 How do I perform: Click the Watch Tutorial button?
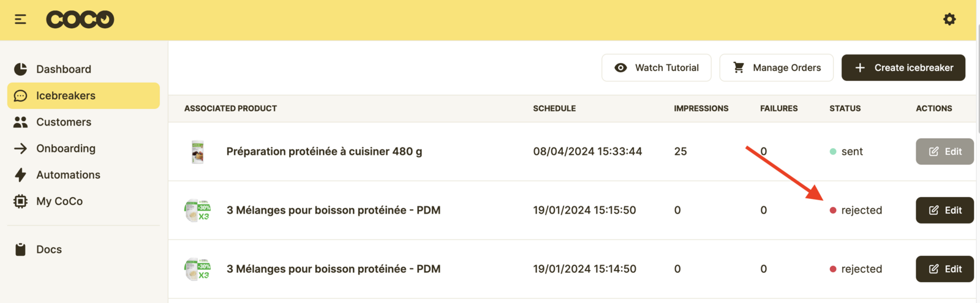pos(656,68)
